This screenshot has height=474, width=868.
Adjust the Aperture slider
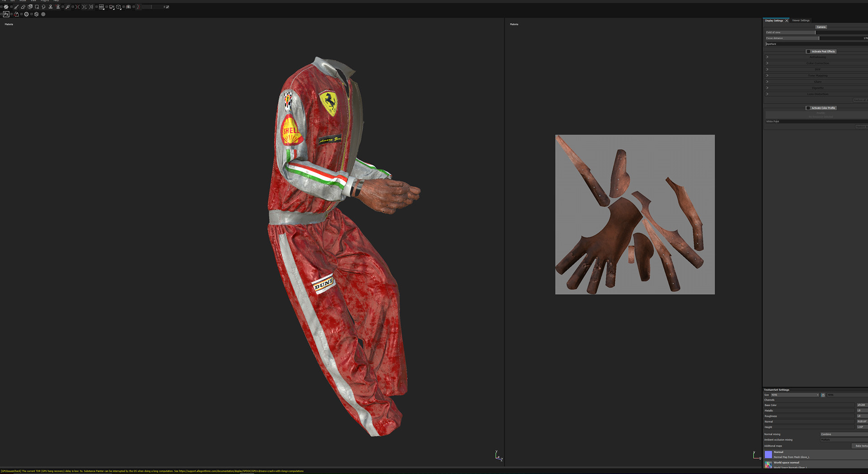tap(816, 44)
